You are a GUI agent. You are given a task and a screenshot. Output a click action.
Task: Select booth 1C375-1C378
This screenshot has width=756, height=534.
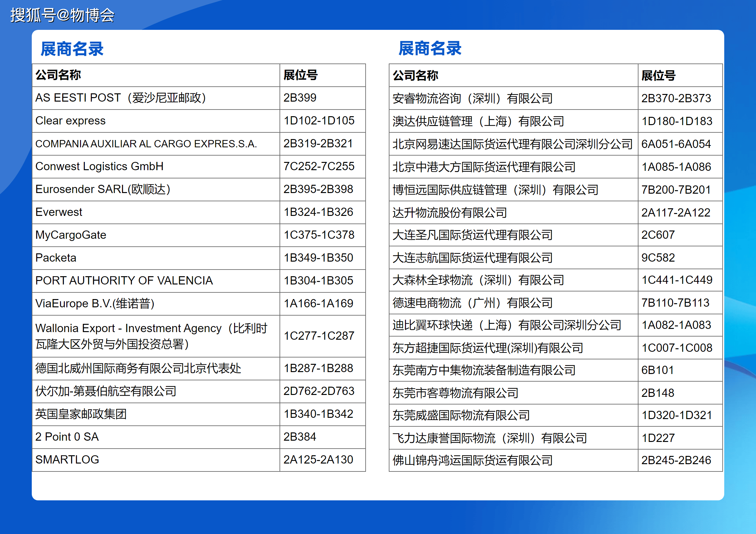(319, 235)
